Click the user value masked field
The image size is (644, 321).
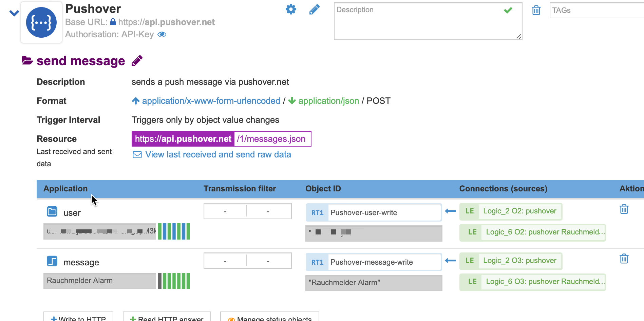(100, 231)
